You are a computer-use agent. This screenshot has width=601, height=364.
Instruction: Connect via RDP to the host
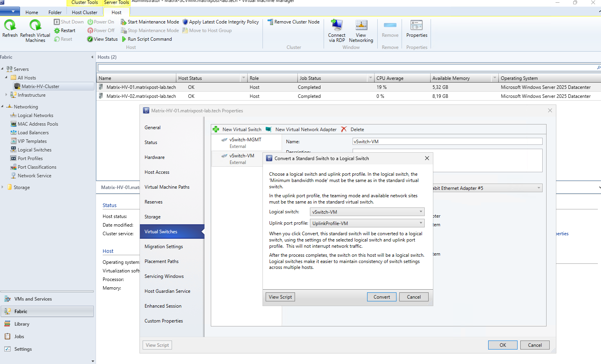click(x=337, y=31)
